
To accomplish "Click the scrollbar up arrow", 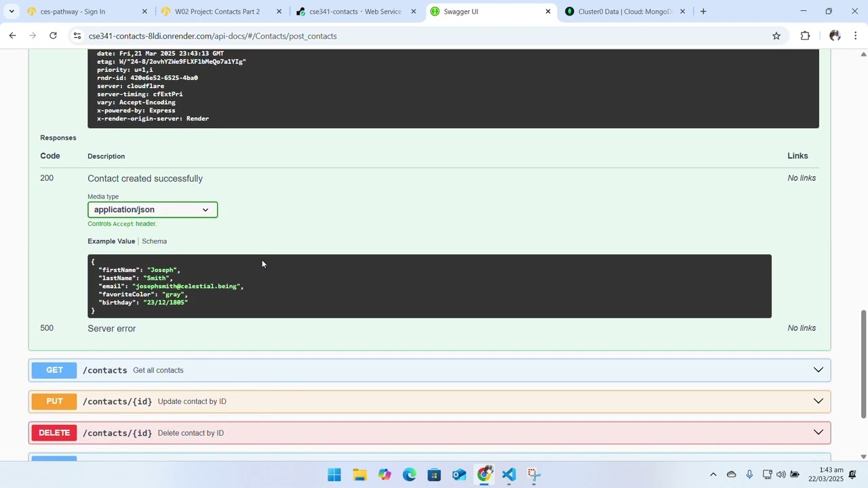I will (863, 54).
